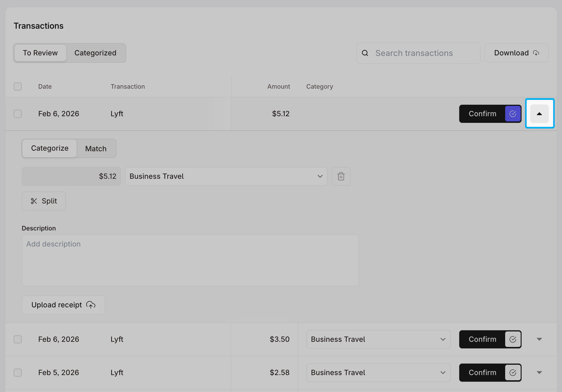Image resolution: width=562 pixels, height=392 pixels.
Task: Check the box for the $5.12 Lyft transaction
Action: click(x=18, y=114)
